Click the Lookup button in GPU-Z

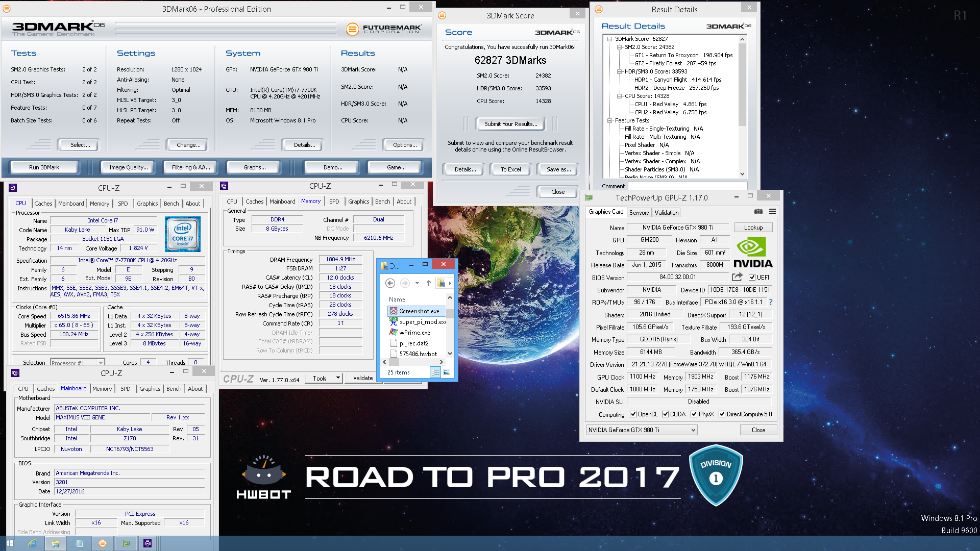(x=753, y=228)
